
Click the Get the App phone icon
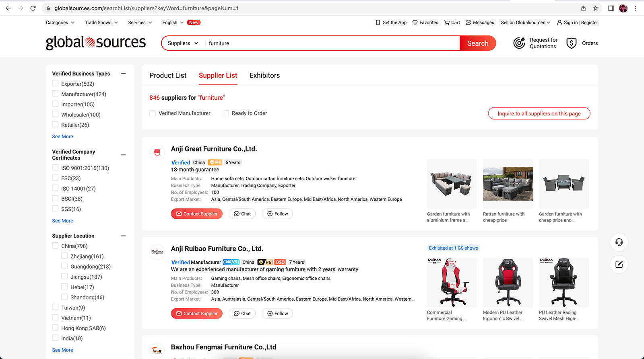point(378,23)
